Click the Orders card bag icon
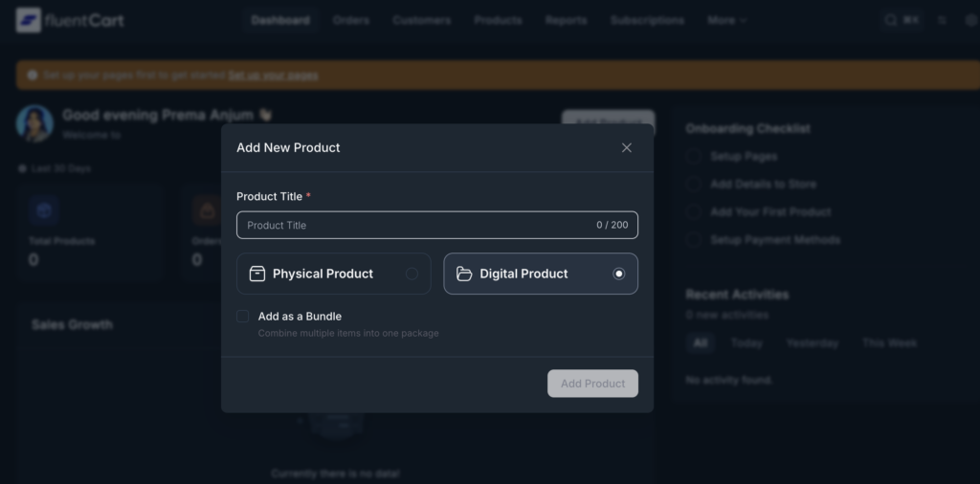Screen dimensions: 980x484 (205, 209)
